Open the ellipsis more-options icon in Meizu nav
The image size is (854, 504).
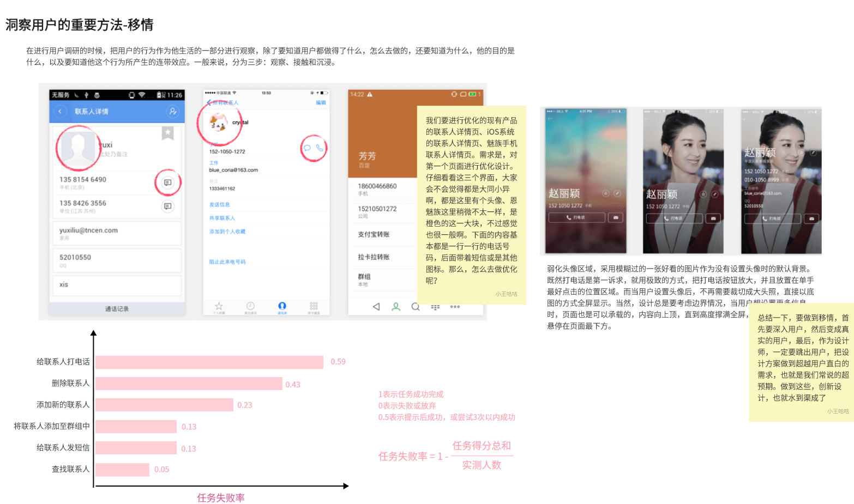pyautogui.click(x=455, y=307)
